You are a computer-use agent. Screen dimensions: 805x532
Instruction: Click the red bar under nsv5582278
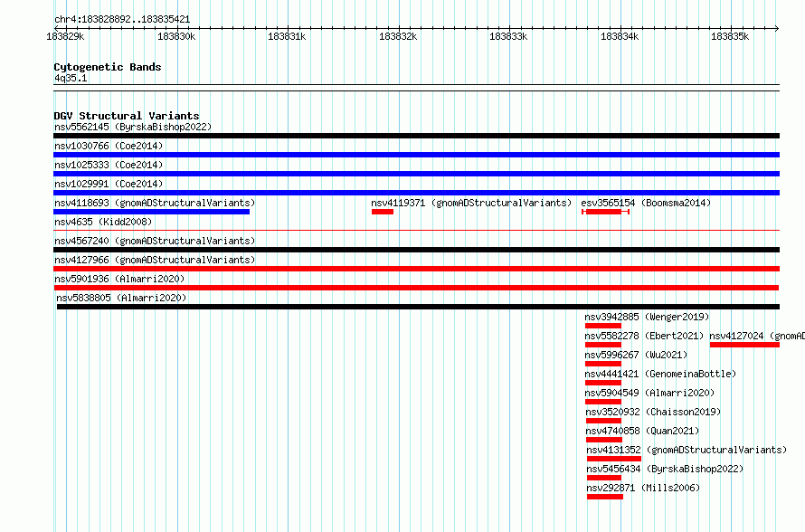pyautogui.click(x=603, y=345)
